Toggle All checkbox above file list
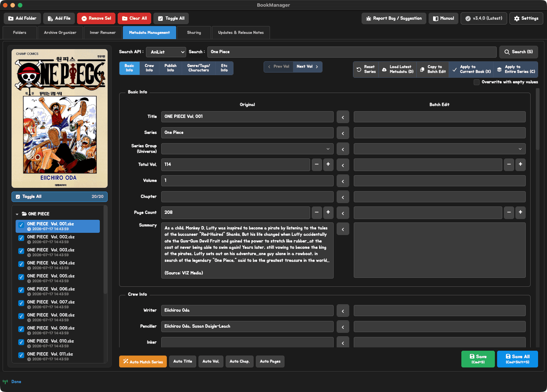Screen dimensions: 547x392 (x=18, y=197)
